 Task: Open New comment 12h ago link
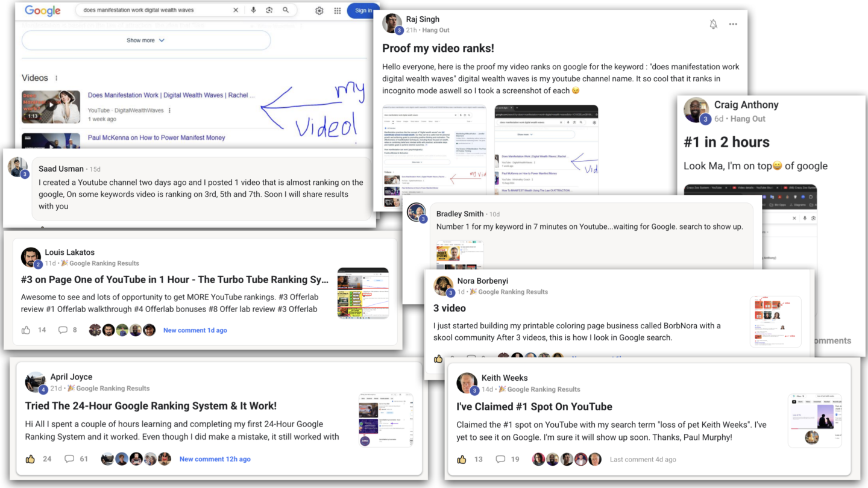215,459
